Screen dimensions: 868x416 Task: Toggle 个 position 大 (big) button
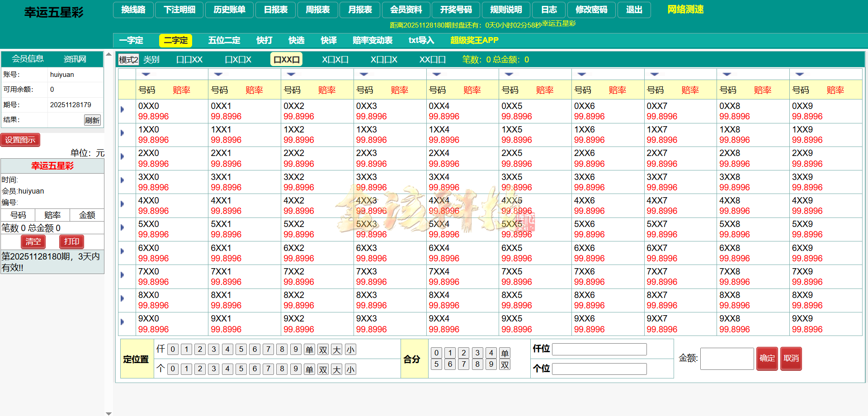[x=337, y=369]
